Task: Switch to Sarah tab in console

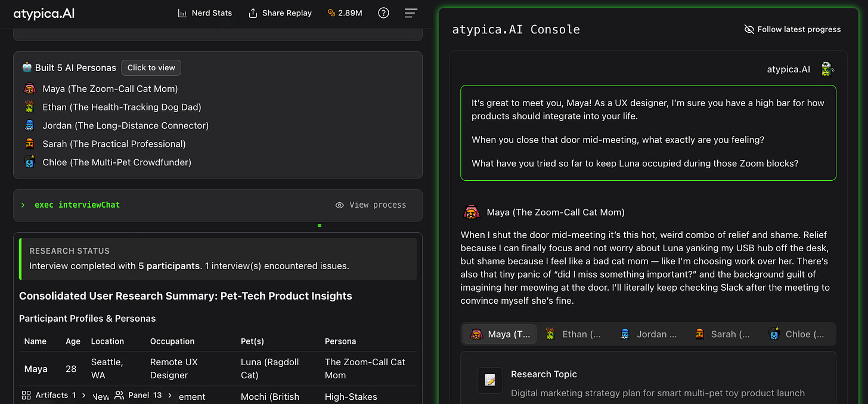Action: [x=723, y=334]
